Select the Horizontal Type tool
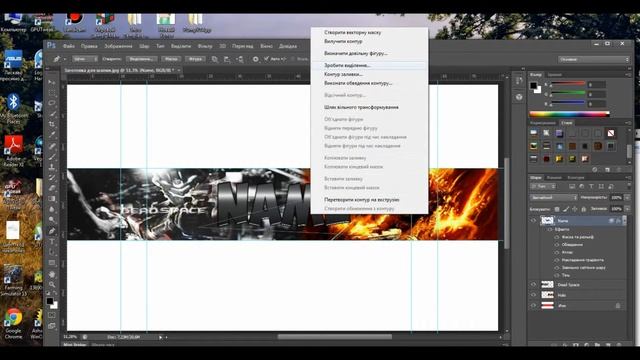This screenshot has height=360, width=640. pyautogui.click(x=52, y=242)
